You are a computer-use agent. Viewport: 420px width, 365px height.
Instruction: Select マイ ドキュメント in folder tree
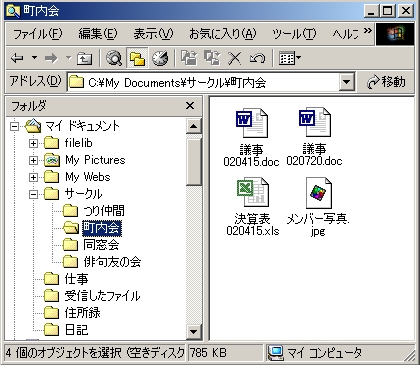(x=82, y=126)
